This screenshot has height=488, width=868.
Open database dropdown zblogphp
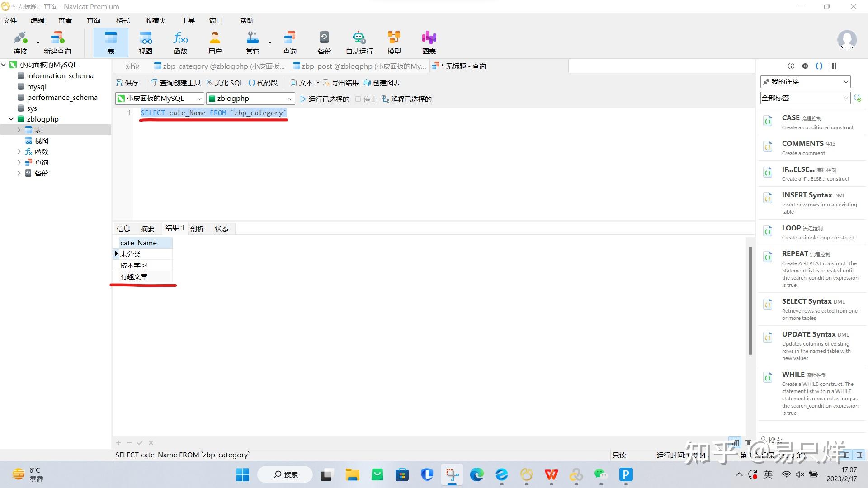[251, 99]
